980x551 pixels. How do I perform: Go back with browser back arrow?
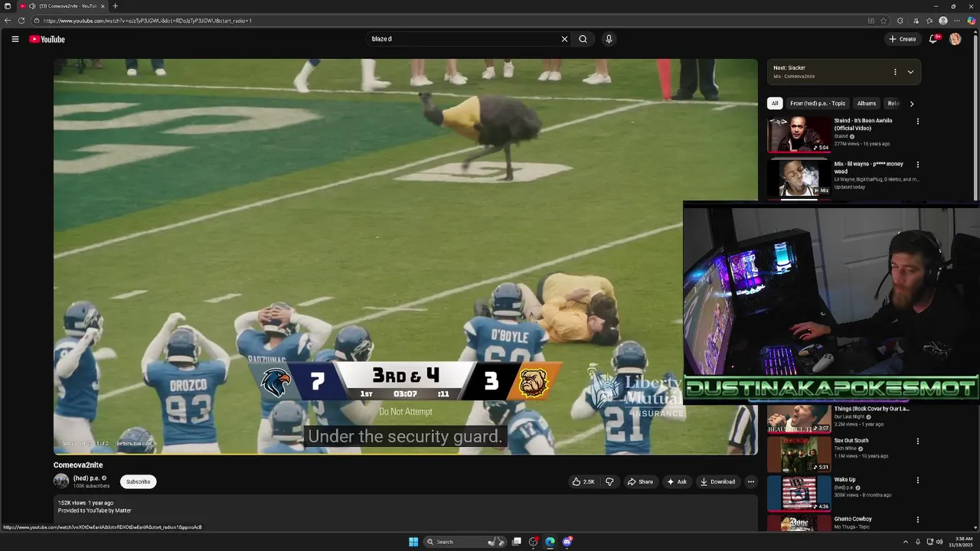[8, 21]
